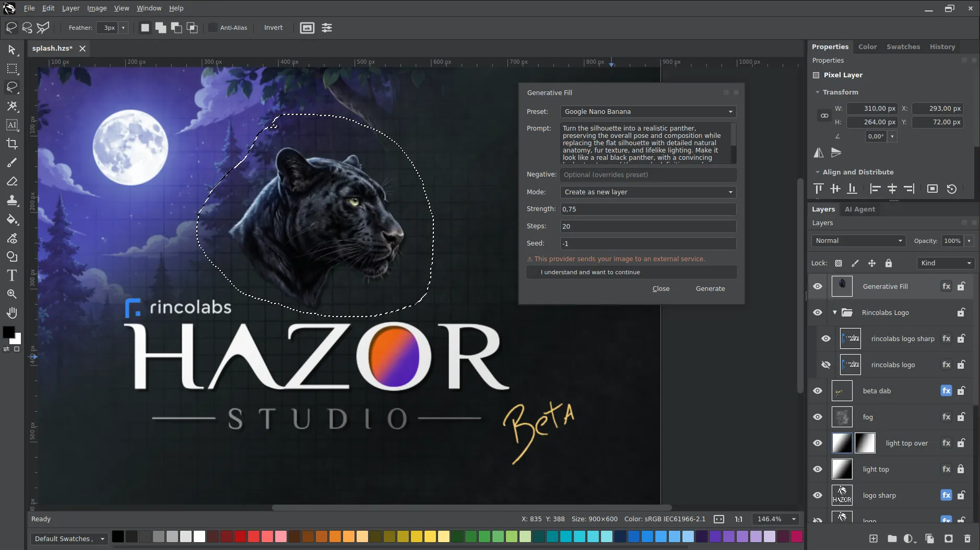
Task: Delete layer with trash icon
Action: [x=967, y=539]
